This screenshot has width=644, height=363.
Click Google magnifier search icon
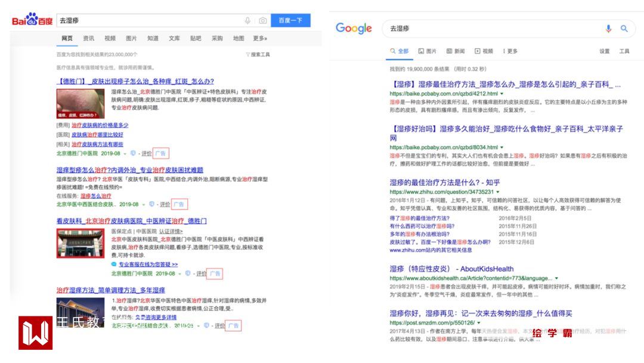624,29
